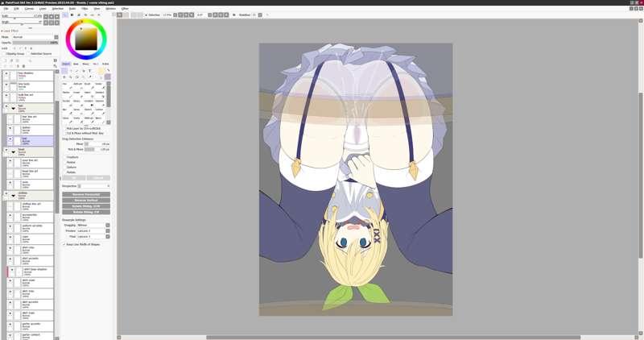644x340 pixels.
Task: Select the Move tool icon
Action: click(x=64, y=77)
